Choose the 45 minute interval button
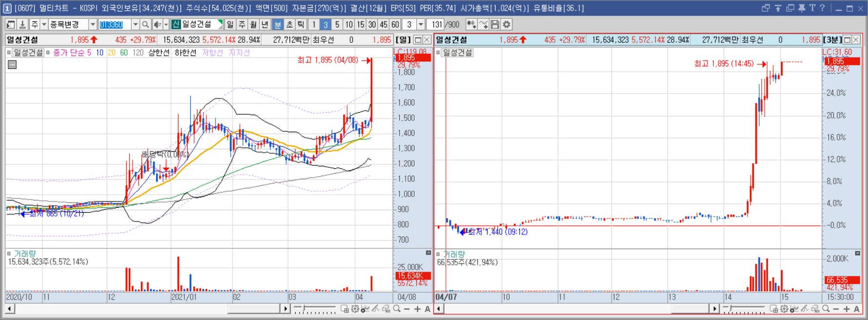Image resolution: width=868 pixels, height=320 pixels. [x=384, y=24]
